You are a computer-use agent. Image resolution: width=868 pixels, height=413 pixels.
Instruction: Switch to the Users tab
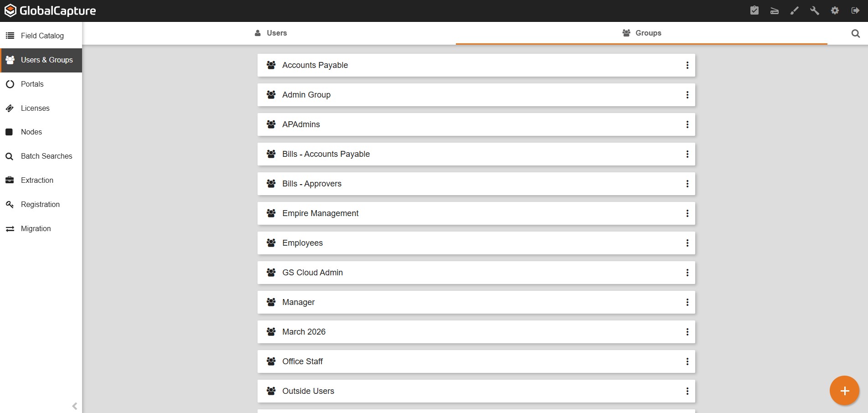coord(270,33)
